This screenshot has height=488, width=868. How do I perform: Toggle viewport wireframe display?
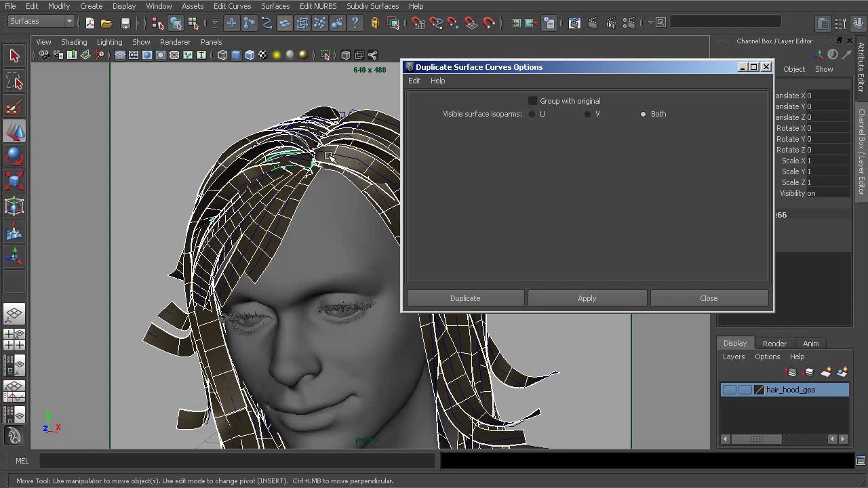tap(222, 55)
